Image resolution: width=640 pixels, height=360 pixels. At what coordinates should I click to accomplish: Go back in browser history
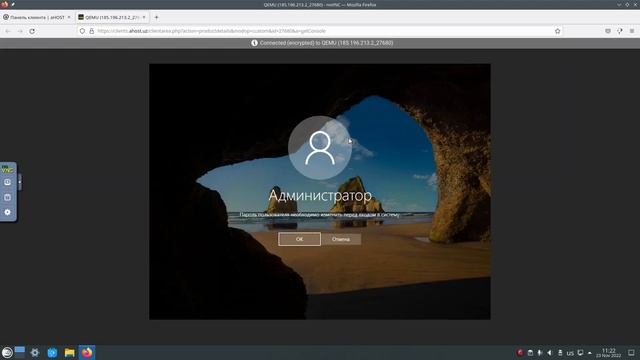(x=8, y=31)
